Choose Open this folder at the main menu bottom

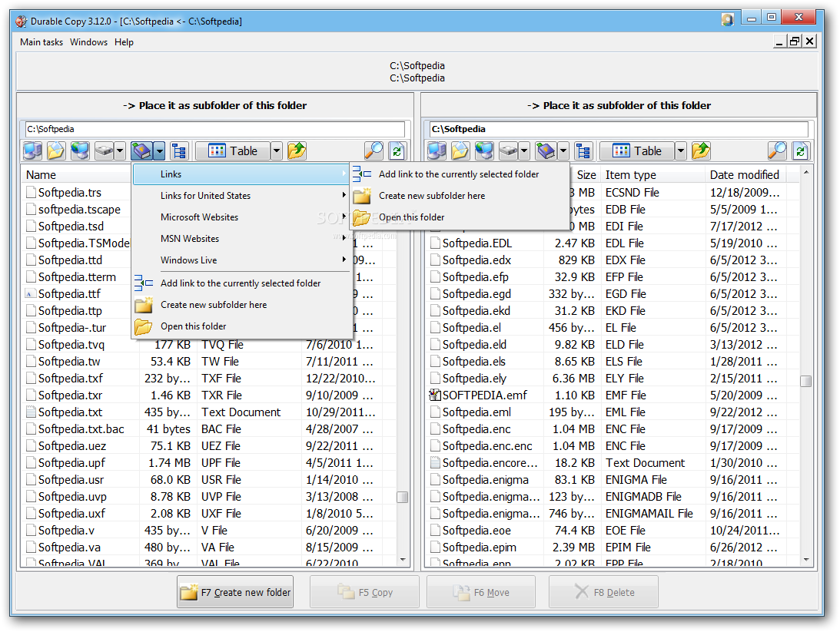[241, 326]
